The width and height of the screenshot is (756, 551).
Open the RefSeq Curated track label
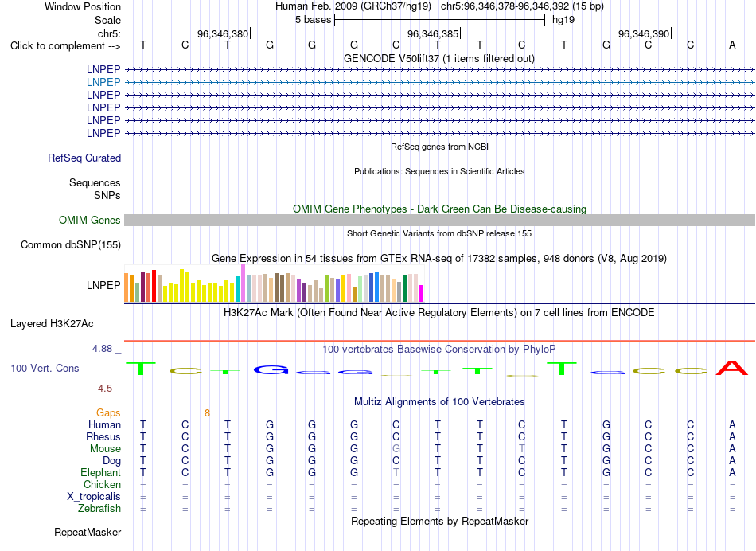pos(84,158)
